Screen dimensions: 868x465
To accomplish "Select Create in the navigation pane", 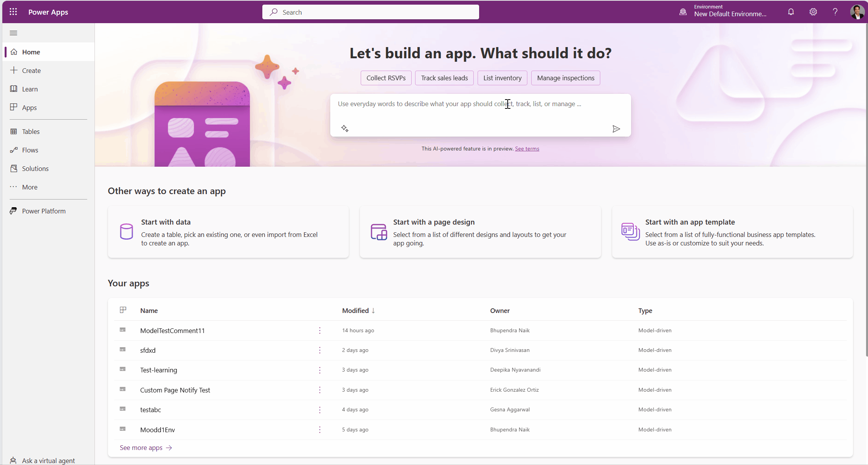I will pos(31,70).
